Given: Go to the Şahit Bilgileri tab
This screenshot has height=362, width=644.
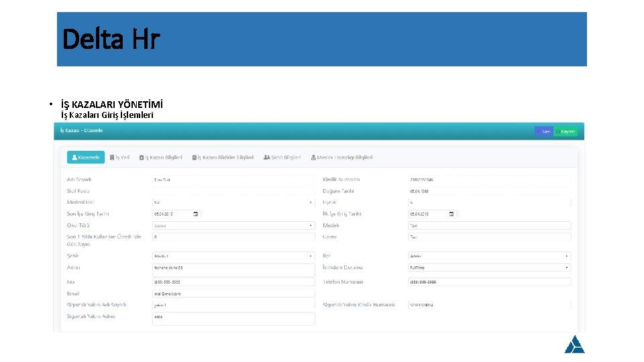Looking at the screenshot, I should (282, 157).
